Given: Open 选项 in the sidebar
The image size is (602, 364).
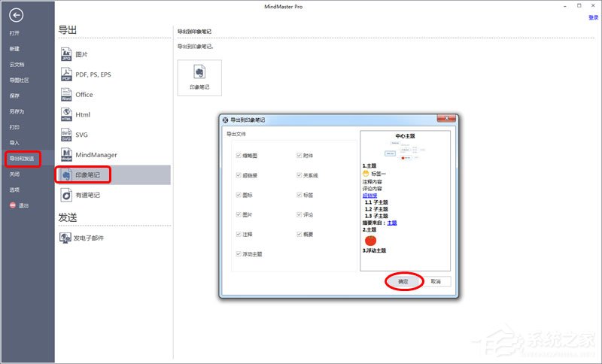Looking at the screenshot, I should pyautogui.click(x=14, y=190).
